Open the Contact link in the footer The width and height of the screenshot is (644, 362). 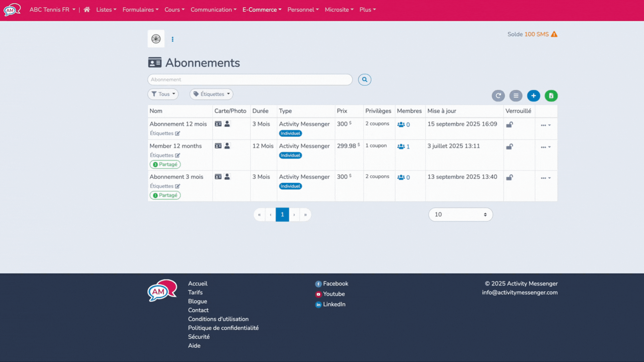(x=198, y=310)
